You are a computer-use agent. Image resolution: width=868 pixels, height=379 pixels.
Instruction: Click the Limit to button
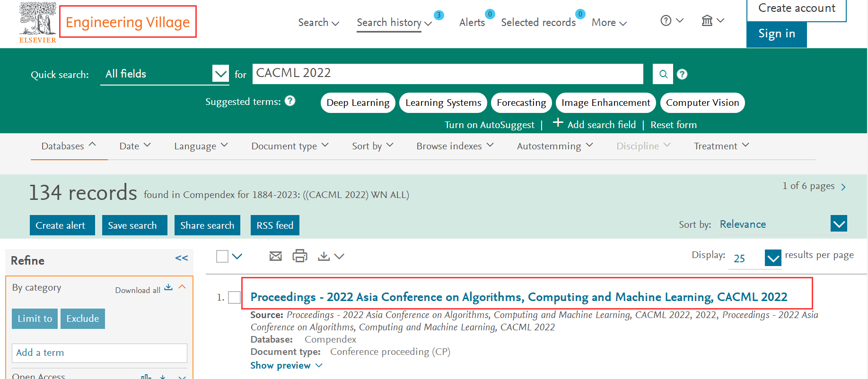point(35,319)
